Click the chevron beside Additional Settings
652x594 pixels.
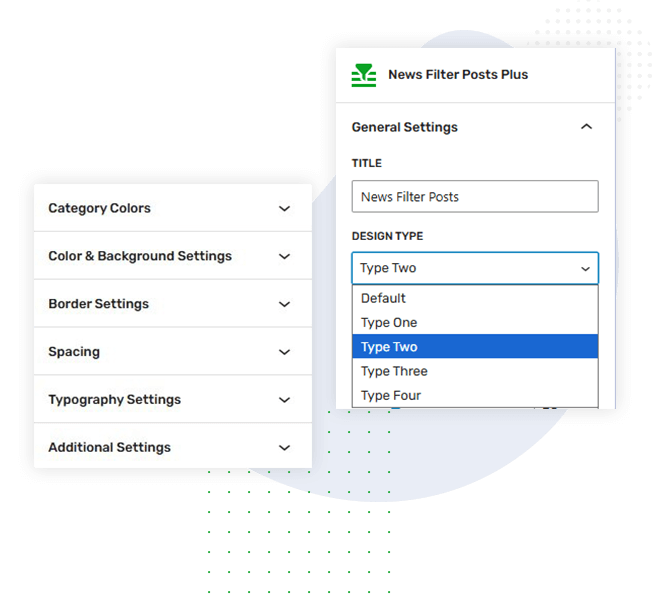tap(284, 449)
